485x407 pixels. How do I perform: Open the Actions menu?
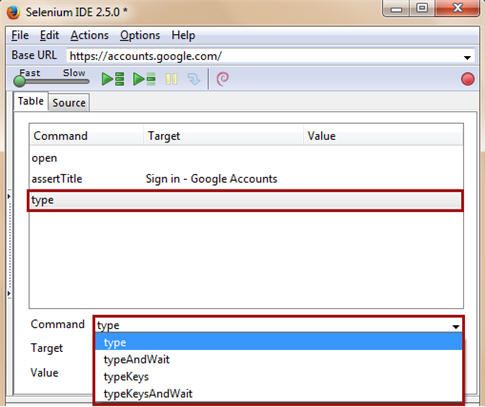[89, 35]
